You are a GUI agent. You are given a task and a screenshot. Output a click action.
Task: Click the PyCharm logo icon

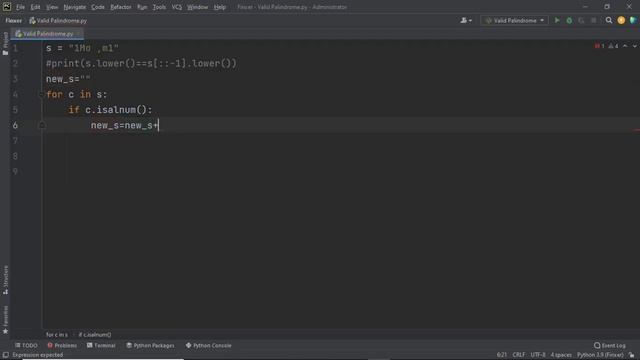pyautogui.click(x=7, y=7)
